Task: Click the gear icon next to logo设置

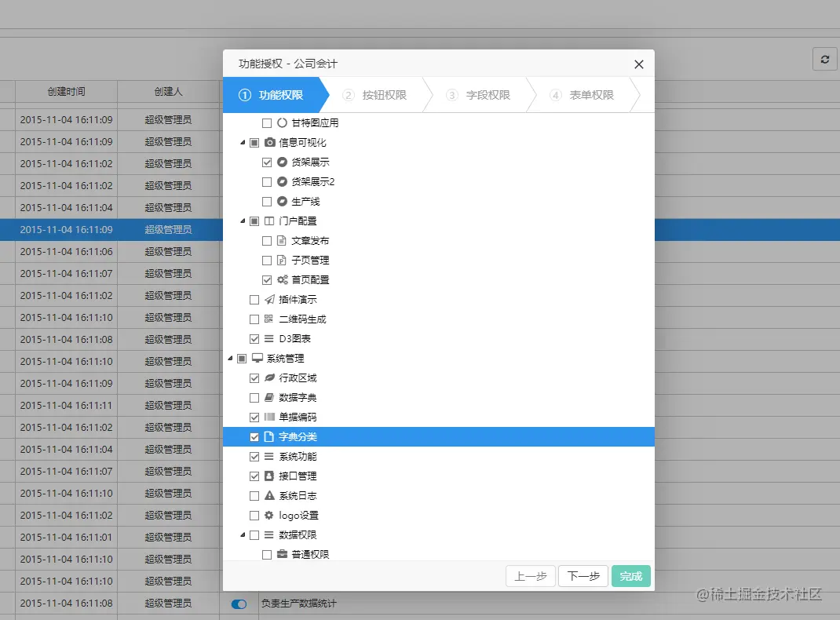Action: [269, 515]
